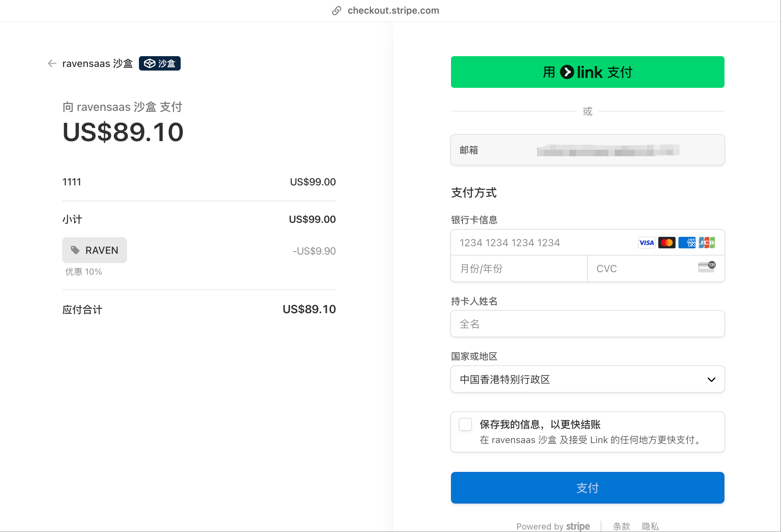Image resolution: width=781 pixels, height=532 pixels.
Task: Click the Mastercard logo
Action: (x=667, y=243)
